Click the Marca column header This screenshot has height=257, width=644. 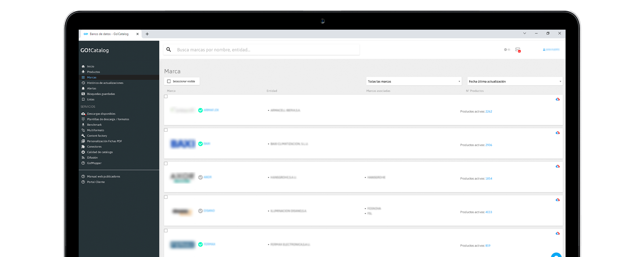click(171, 91)
